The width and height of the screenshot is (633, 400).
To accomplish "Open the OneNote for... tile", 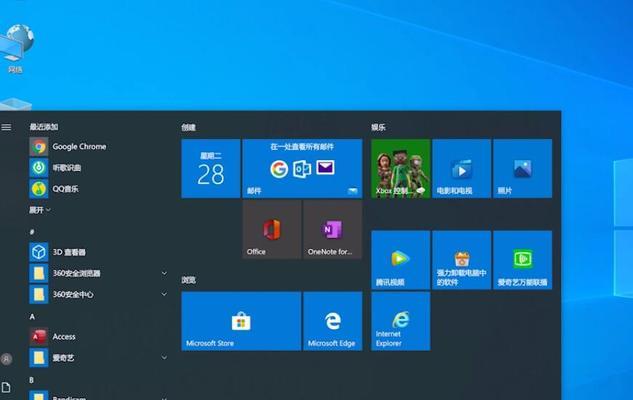I will click(333, 230).
